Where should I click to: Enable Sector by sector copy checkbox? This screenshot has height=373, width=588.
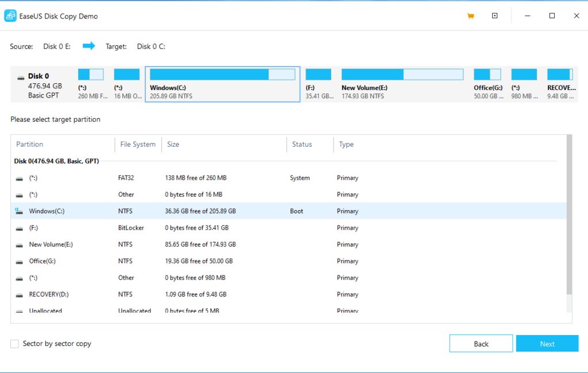14,344
